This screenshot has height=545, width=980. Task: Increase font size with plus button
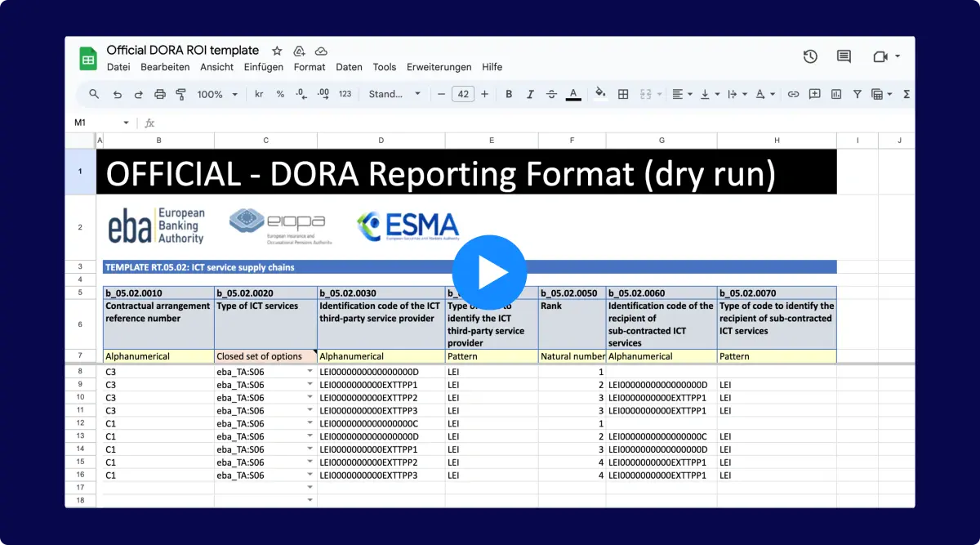484,94
